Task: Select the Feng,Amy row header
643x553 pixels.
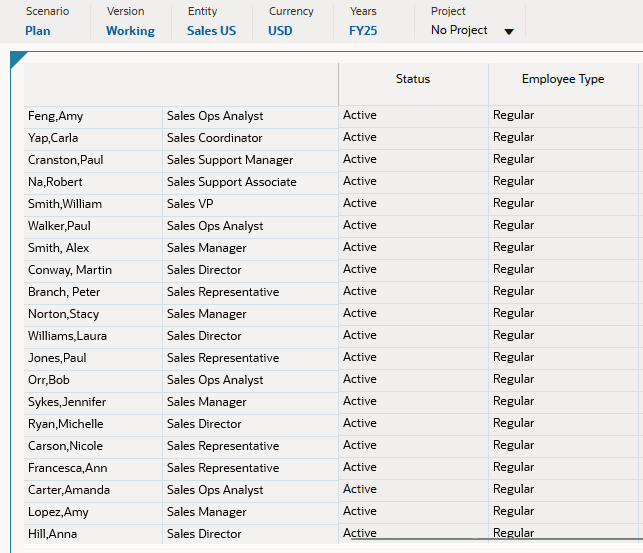Action: coord(93,116)
